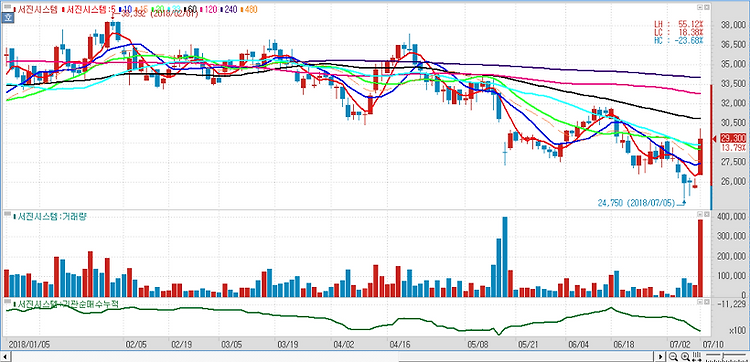Viewport: 750px width, 362px height.
Task: Click the LH : 55.12% statistic
Action: (679, 23)
